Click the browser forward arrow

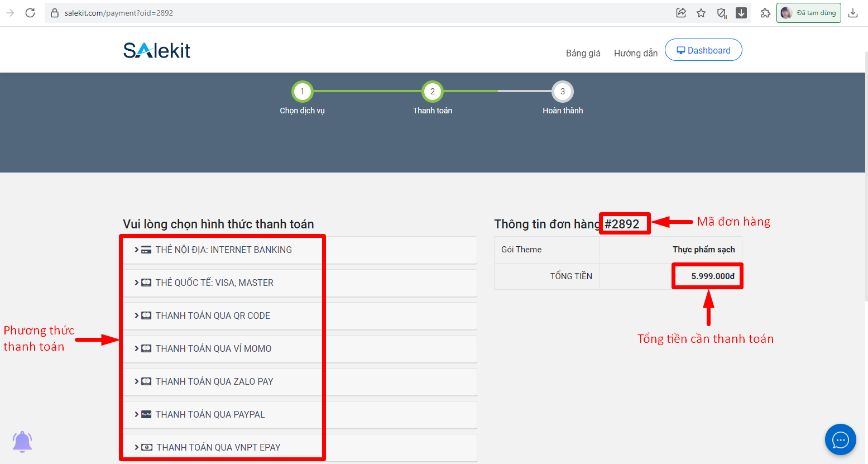[x=10, y=13]
